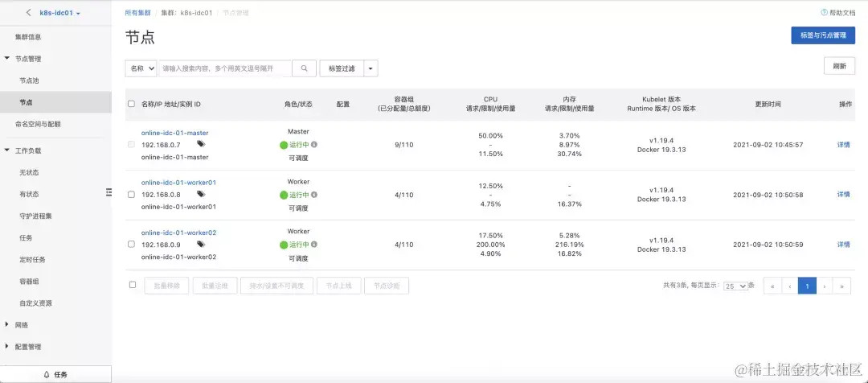Click the bell icon in 任务 bar

(47, 375)
